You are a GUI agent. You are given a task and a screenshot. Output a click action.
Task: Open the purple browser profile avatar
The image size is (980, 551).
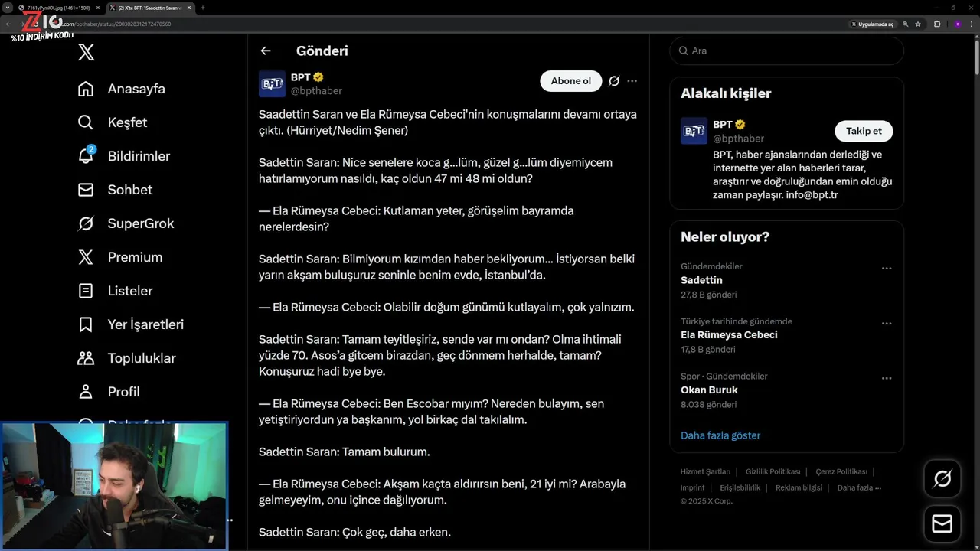pyautogui.click(x=957, y=24)
